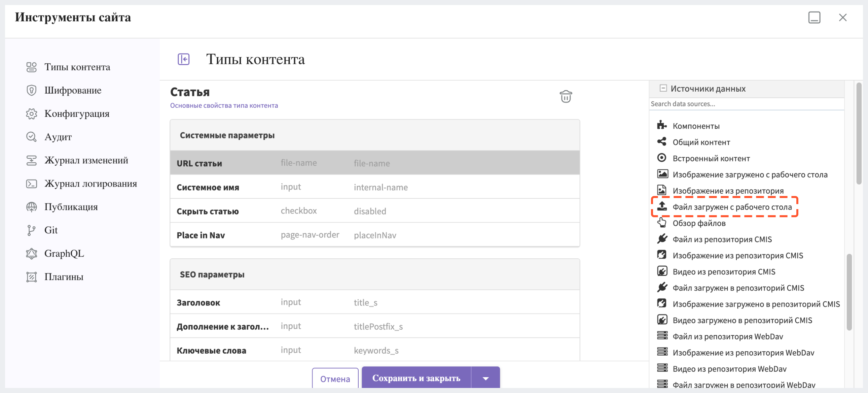This screenshot has width=868, height=393.
Task: Collapse the Источники данных section
Action: click(x=663, y=88)
